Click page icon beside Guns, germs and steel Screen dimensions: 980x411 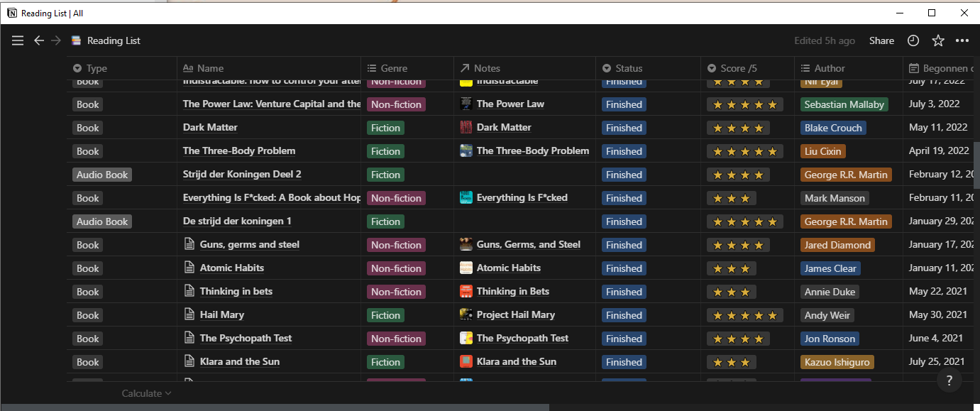pyautogui.click(x=189, y=244)
